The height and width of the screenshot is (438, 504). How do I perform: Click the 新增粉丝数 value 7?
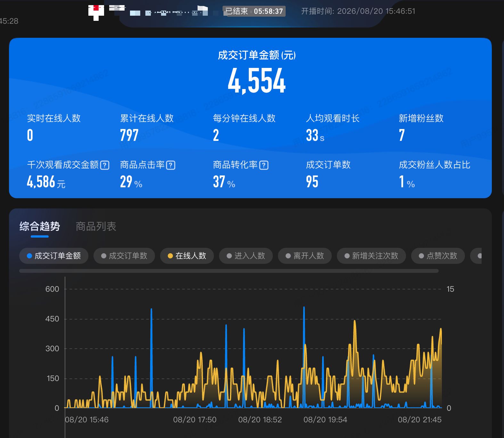pos(402,135)
